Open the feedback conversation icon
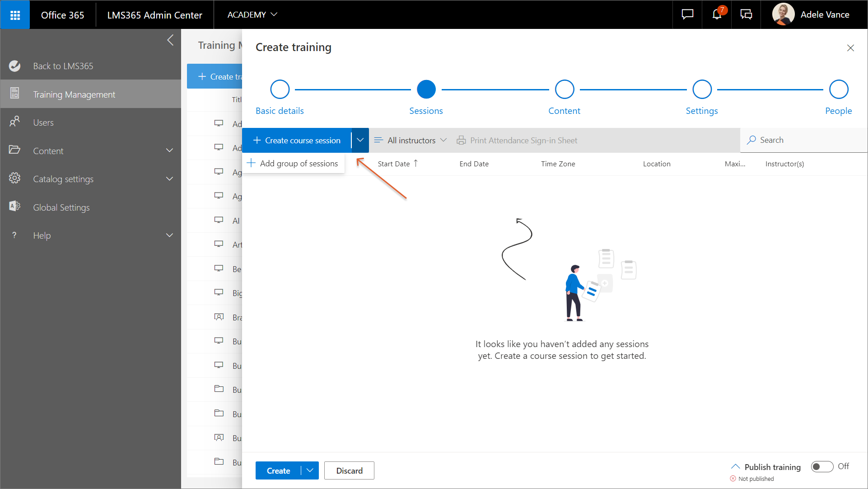 (x=746, y=15)
